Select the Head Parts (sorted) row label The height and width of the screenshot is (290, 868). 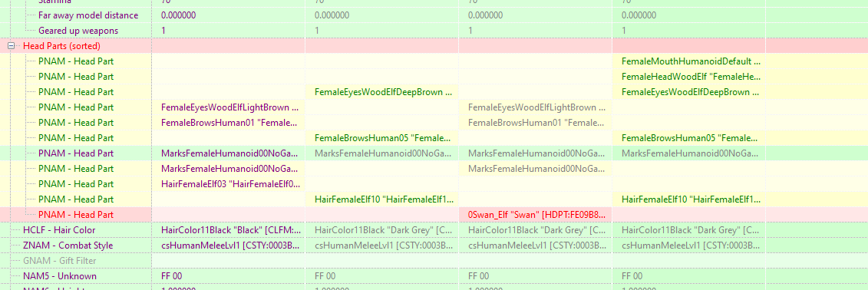61,46
